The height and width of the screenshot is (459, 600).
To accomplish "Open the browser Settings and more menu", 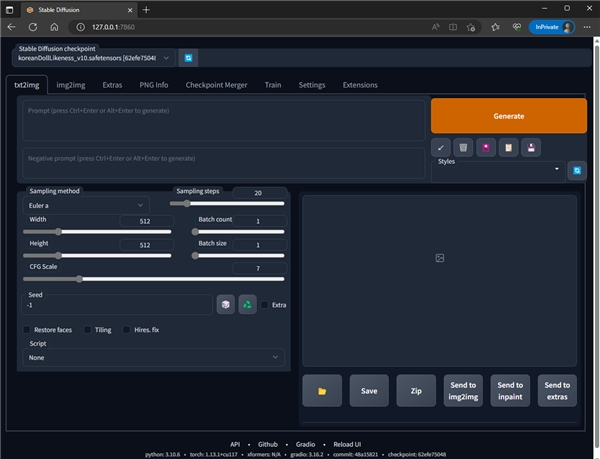I will 587,27.
